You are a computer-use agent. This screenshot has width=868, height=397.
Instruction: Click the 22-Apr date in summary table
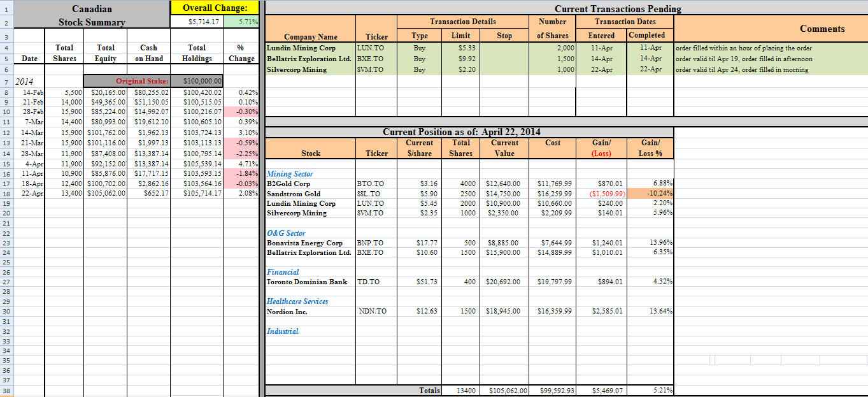(x=28, y=194)
